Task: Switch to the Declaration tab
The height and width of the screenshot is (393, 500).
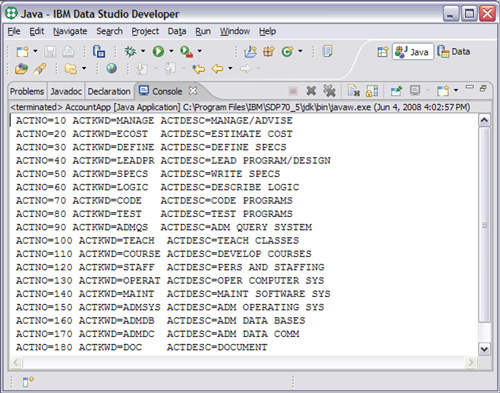Action: pos(109,91)
